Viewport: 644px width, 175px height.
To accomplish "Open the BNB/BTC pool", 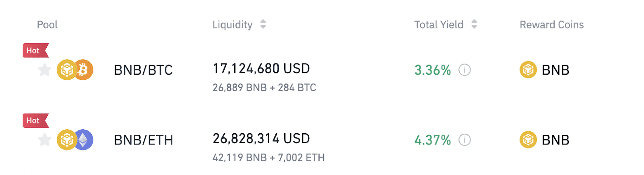I will [x=143, y=70].
